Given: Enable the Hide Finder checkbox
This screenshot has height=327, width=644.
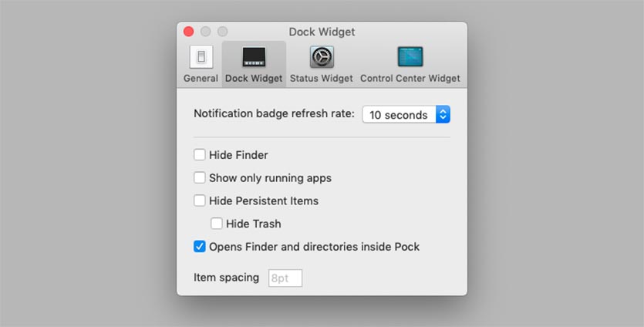Looking at the screenshot, I should click(x=200, y=155).
